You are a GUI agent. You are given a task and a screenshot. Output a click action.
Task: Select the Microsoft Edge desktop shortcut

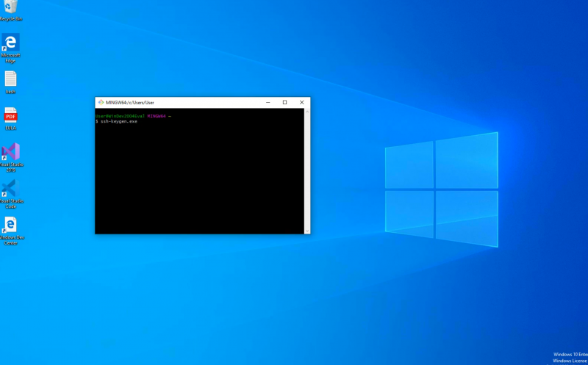(10, 48)
